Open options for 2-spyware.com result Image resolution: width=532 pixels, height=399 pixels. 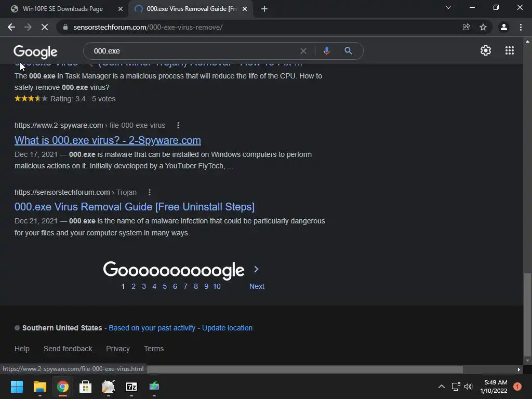click(178, 125)
